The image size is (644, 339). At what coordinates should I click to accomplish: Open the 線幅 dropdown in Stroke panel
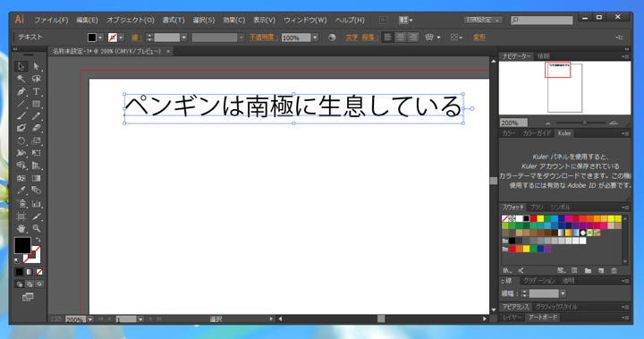(x=563, y=293)
